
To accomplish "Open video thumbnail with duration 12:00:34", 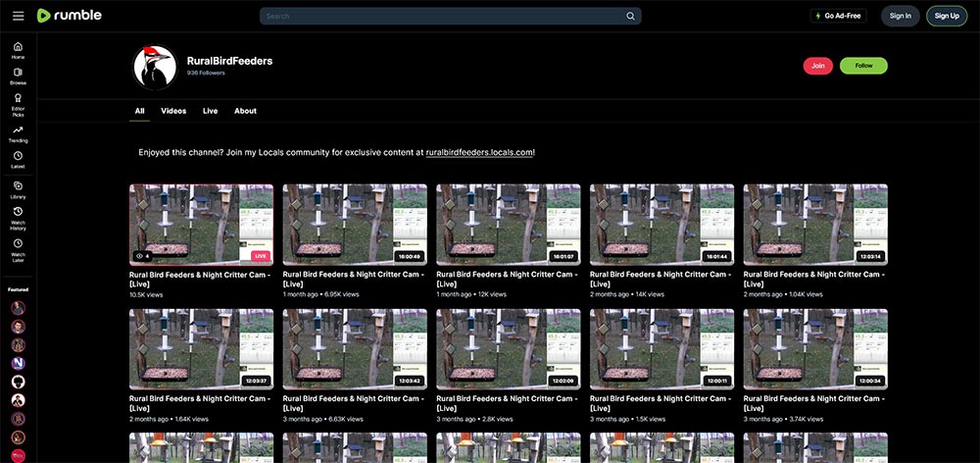I will 815,349.
